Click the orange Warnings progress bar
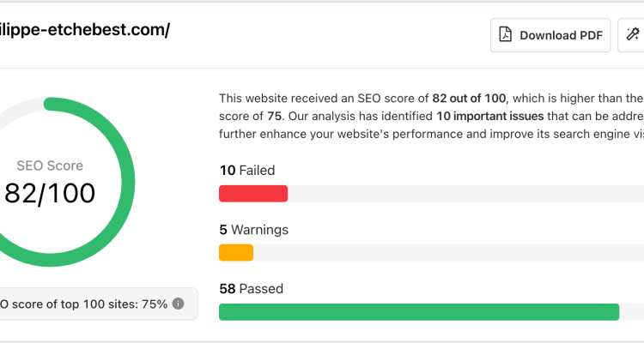The width and height of the screenshot is (644, 343). click(236, 253)
